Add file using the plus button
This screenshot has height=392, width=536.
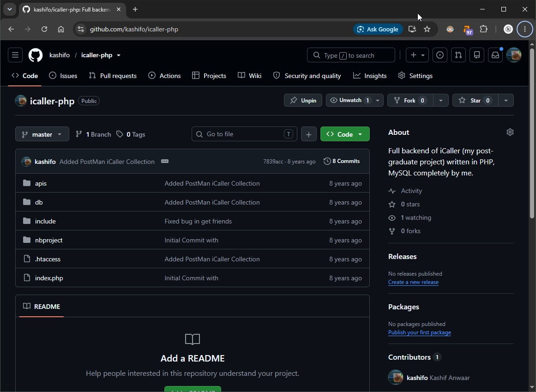pos(309,134)
